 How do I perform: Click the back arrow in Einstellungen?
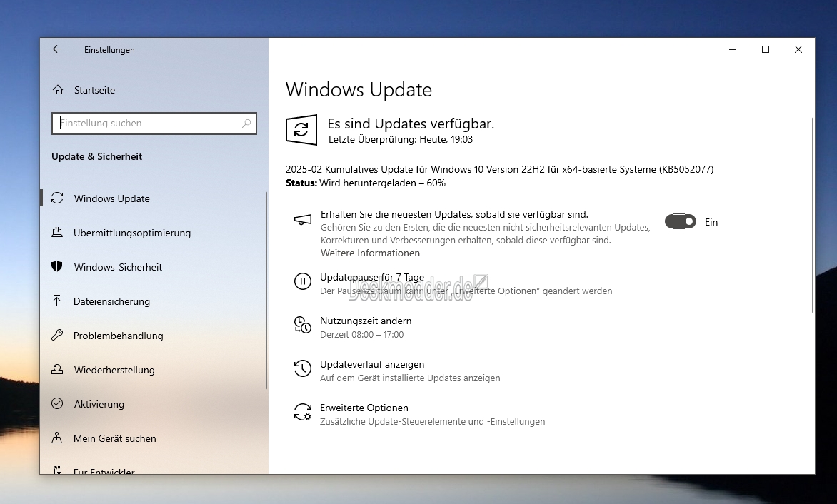pos(57,49)
